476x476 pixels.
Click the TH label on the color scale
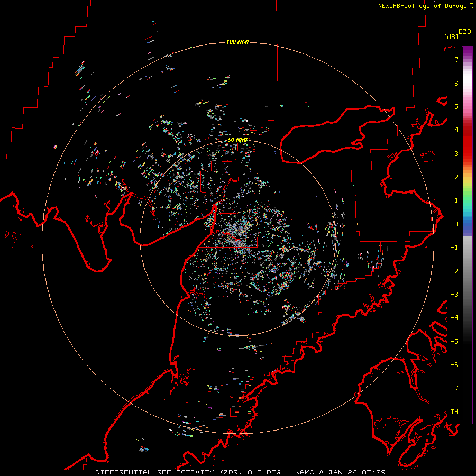454,411
